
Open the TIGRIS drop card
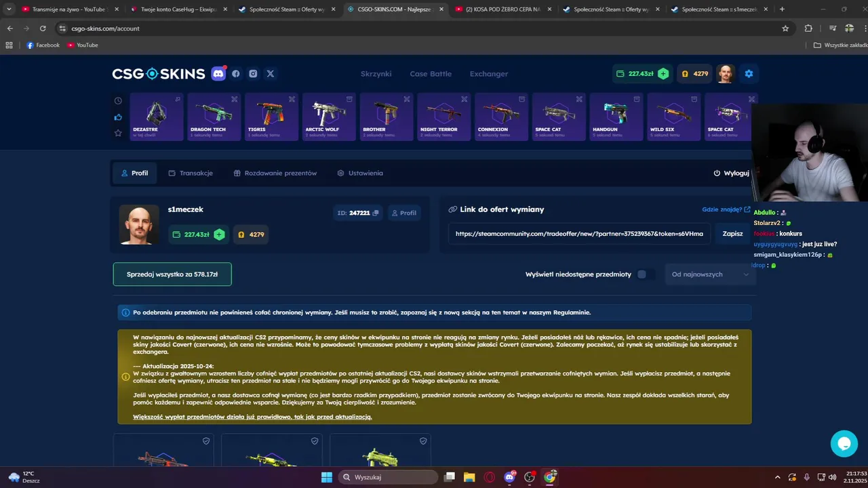(x=271, y=117)
